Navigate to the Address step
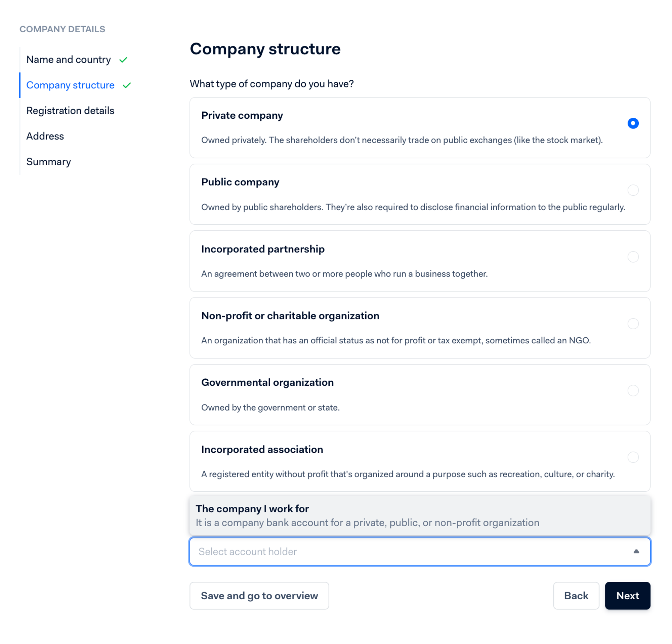672x644 pixels. click(45, 136)
